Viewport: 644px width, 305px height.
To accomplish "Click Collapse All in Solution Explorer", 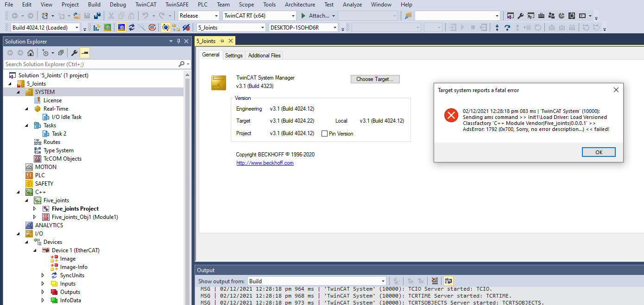I will 61,53.
